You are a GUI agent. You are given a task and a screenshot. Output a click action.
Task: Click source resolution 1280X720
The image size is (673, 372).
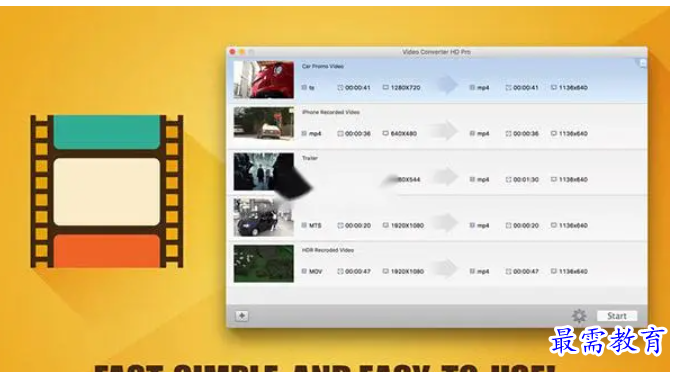(405, 88)
